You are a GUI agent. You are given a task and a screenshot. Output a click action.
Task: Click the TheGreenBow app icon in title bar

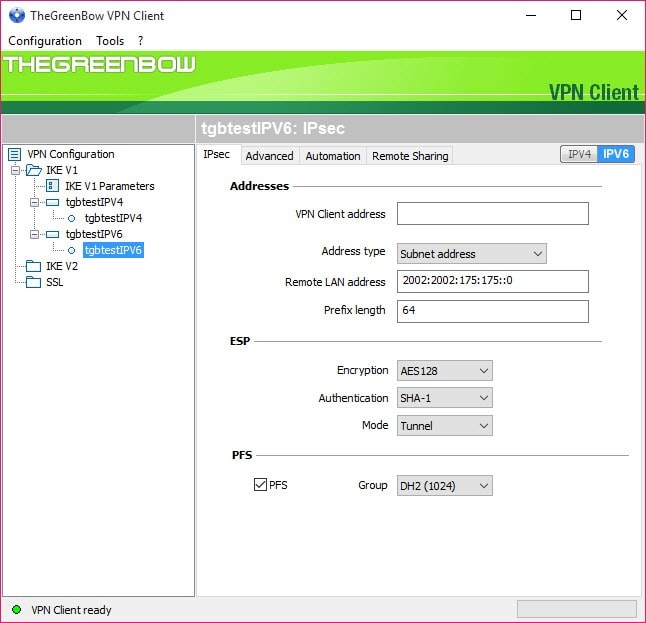point(16,15)
